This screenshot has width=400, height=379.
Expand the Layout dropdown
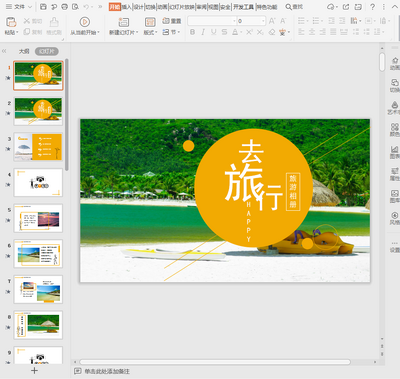[156, 33]
